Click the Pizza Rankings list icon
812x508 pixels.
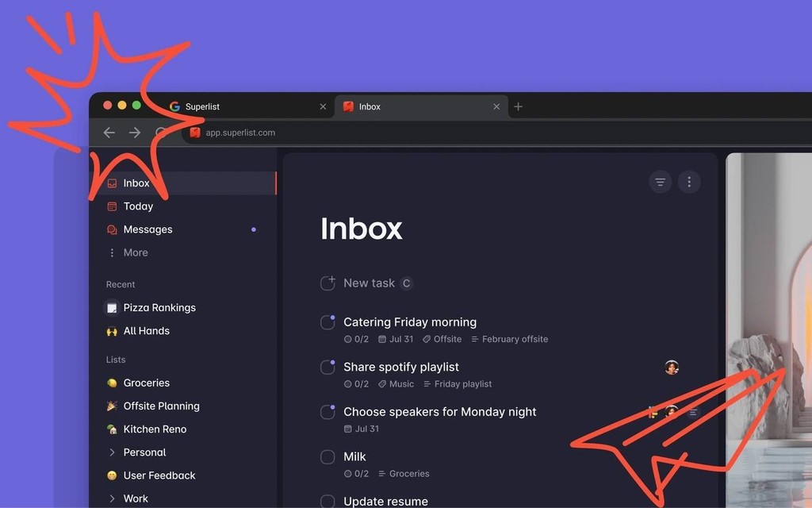[111, 307]
